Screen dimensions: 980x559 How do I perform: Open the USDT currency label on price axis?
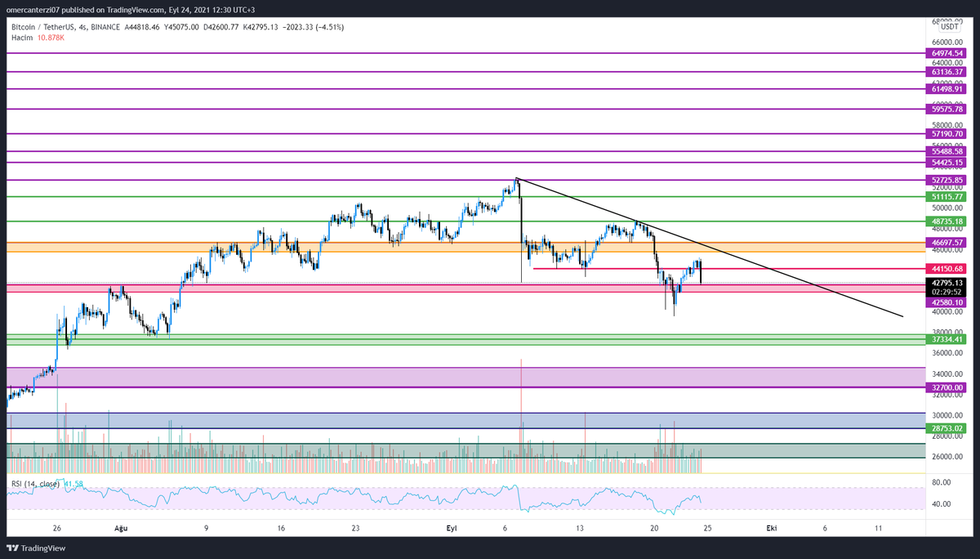(949, 27)
